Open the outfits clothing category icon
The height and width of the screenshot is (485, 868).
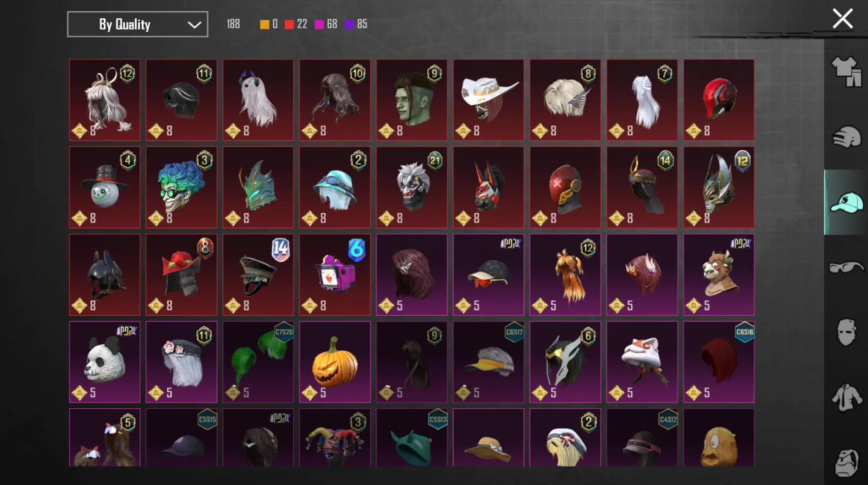846,72
